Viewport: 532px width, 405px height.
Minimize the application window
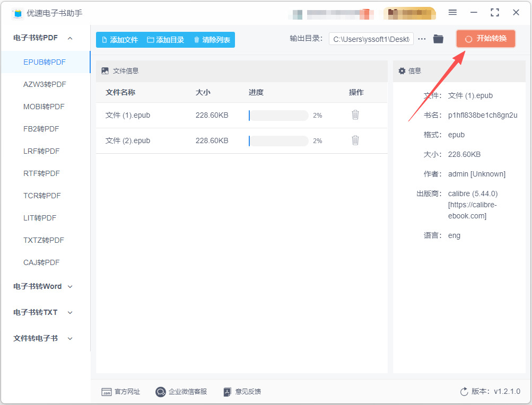pos(474,13)
